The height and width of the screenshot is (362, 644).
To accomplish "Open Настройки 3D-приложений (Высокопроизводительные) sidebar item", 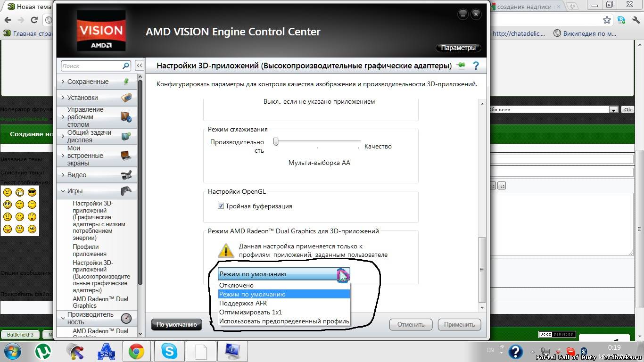I will click(101, 276).
